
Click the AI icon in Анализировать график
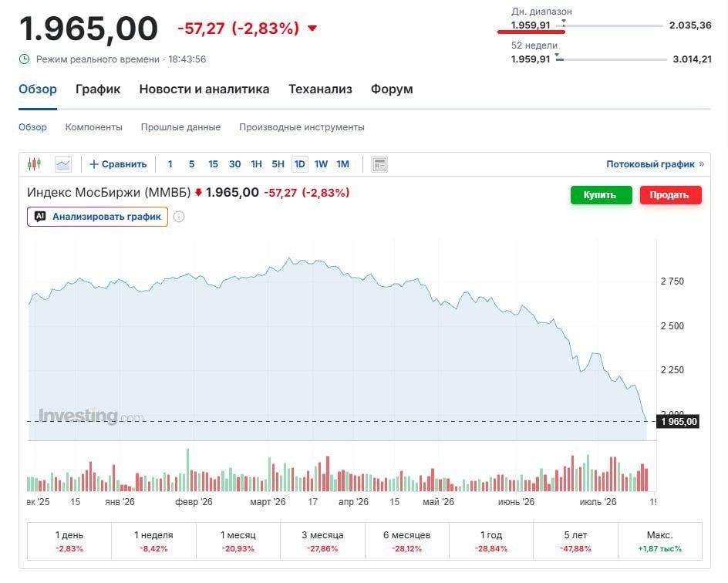click(40, 216)
